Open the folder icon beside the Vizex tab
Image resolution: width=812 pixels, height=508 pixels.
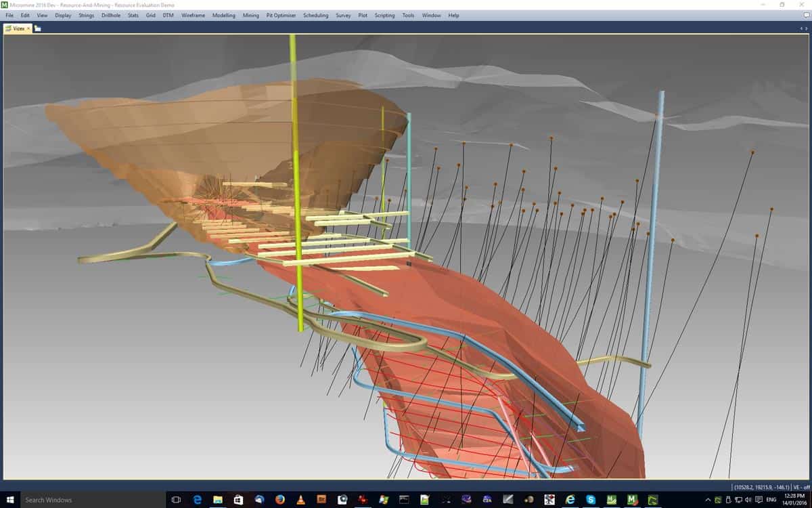click(x=39, y=28)
